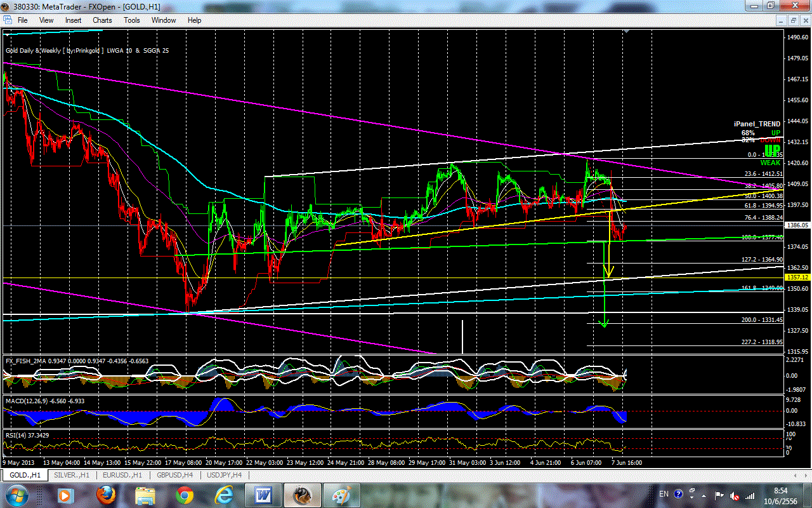Switch to the USDJPY,H4 chart tab
Viewport: 812px width, 508px height.
point(225,475)
